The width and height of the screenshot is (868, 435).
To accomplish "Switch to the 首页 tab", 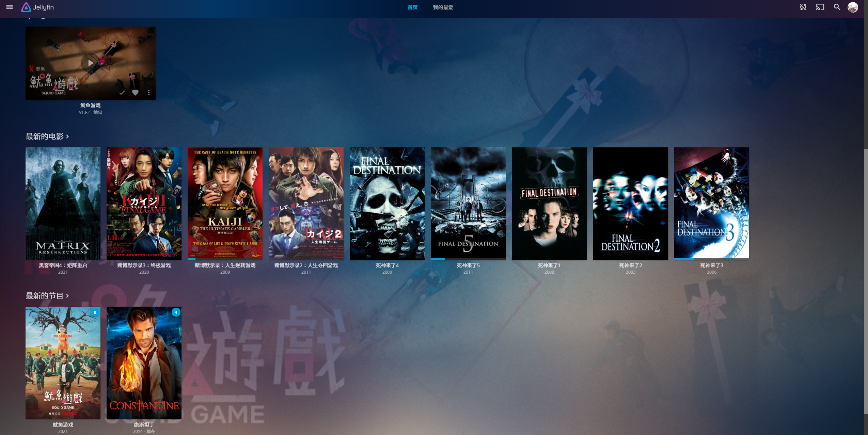I will tap(412, 7).
